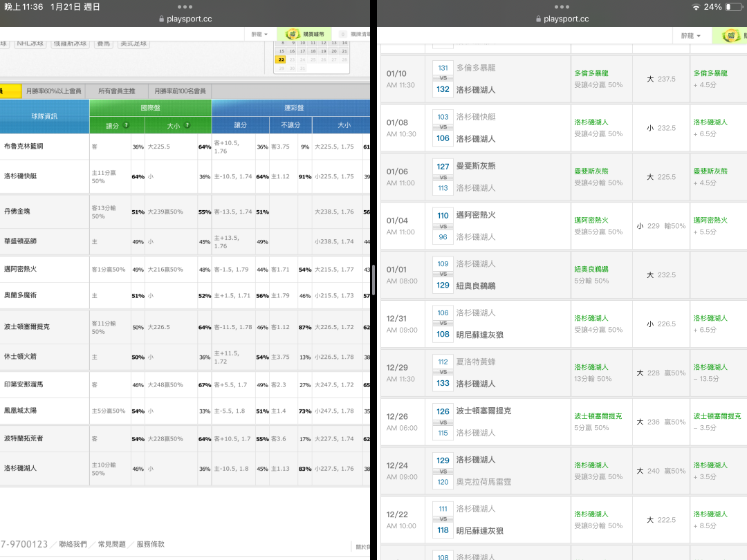Select the 美式足球 league tab
The width and height of the screenshot is (747, 560).
(134, 44)
